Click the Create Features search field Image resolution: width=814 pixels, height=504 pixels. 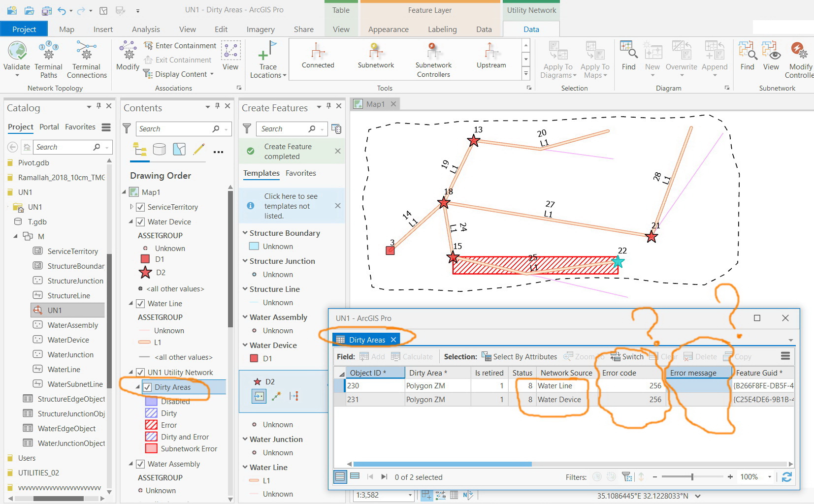pyautogui.click(x=292, y=129)
